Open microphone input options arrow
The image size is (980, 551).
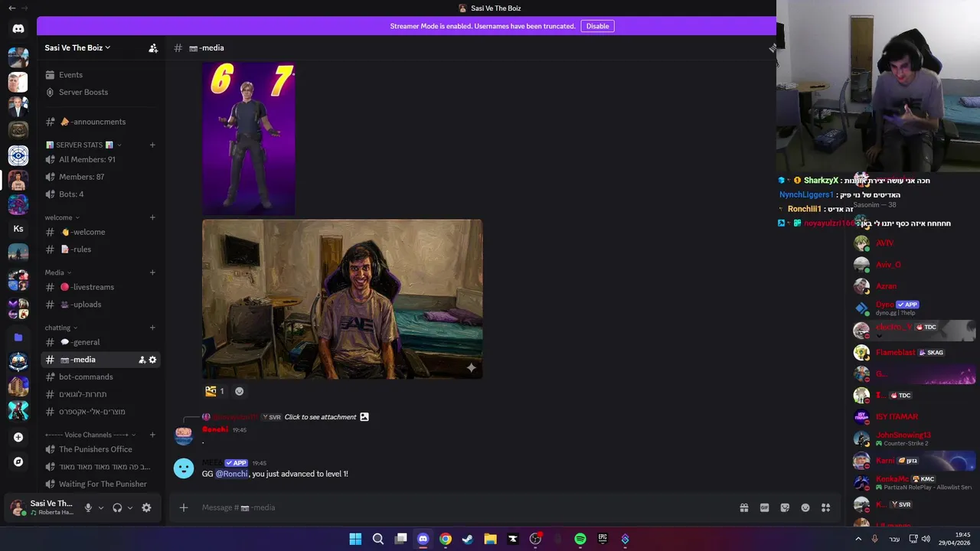(x=100, y=507)
